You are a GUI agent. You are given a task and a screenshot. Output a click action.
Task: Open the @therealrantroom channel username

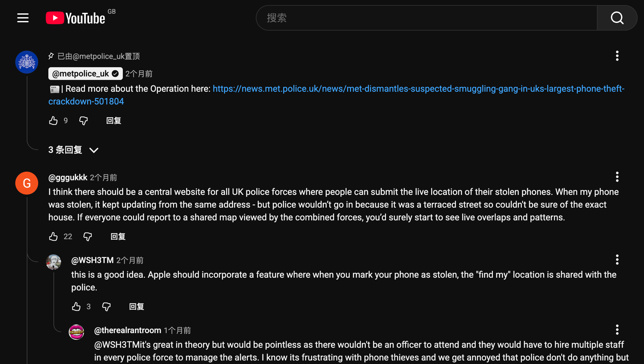[128, 331]
